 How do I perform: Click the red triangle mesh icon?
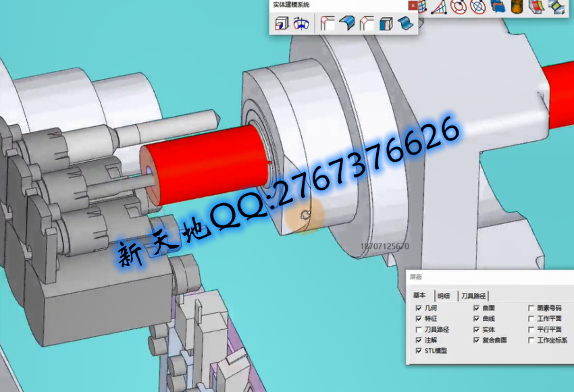pyautogui.click(x=440, y=6)
